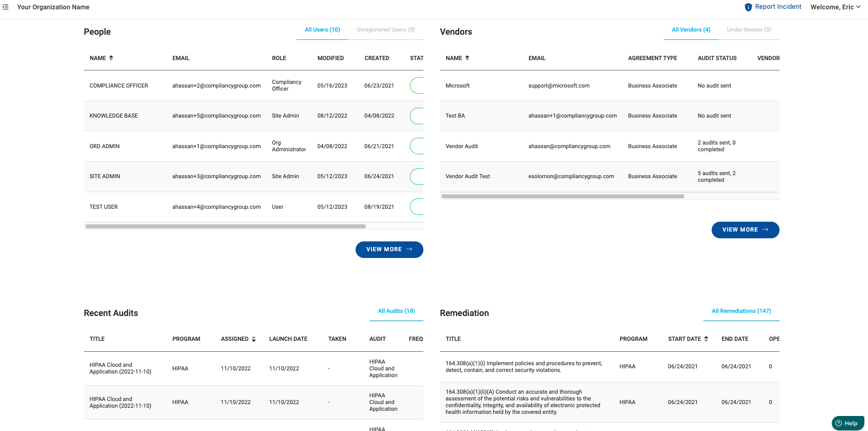The image size is (868, 431).
Task: Click View More under Vendors table
Action: point(745,230)
